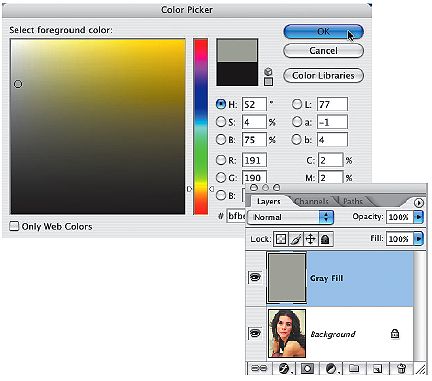
Task: Open the Fill slider arrow
Action: click(x=418, y=239)
